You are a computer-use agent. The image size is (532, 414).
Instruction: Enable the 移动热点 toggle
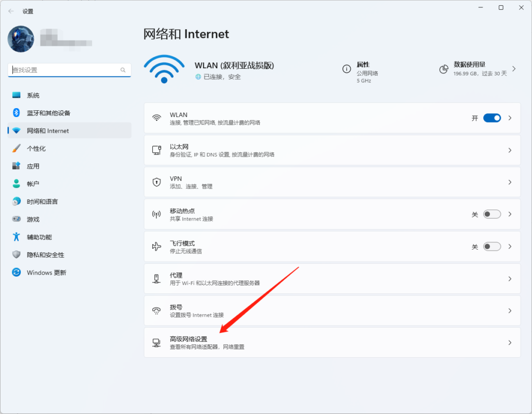(x=491, y=214)
